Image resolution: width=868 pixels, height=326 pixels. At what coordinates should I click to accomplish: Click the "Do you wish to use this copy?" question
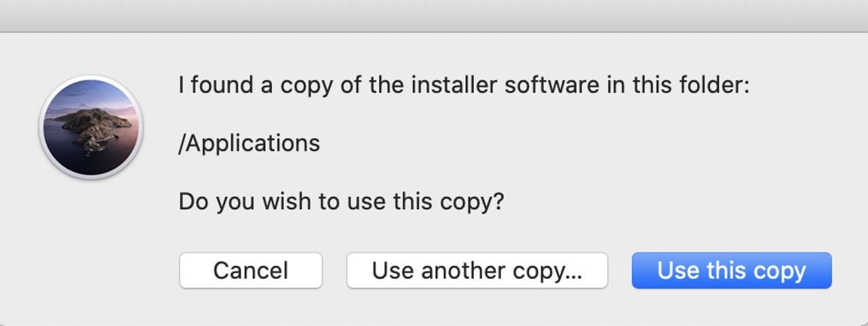[341, 202]
